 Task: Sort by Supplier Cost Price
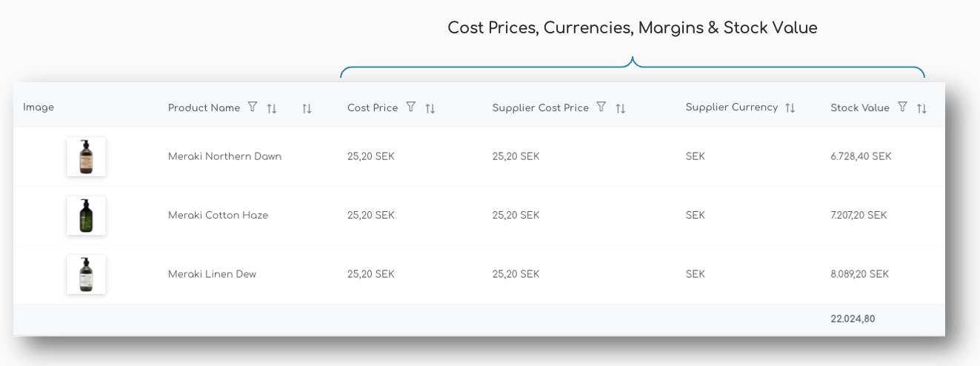click(621, 108)
